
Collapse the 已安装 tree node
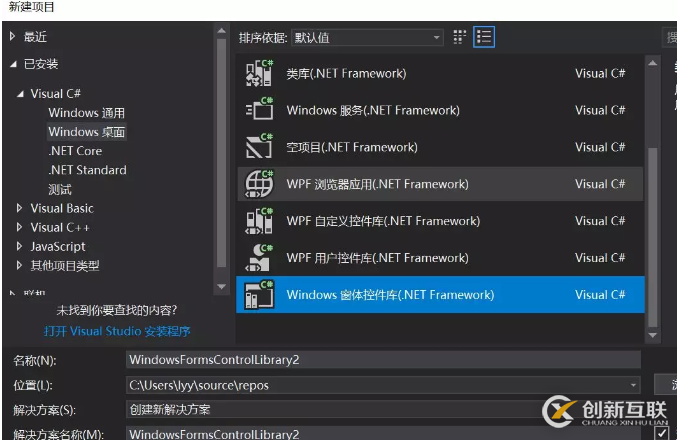(13, 64)
